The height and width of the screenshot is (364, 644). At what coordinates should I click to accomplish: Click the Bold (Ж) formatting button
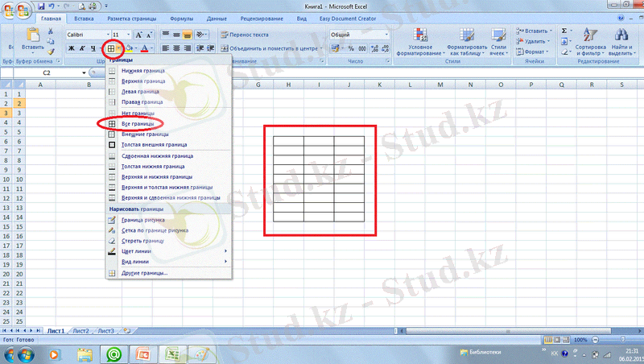click(x=72, y=48)
